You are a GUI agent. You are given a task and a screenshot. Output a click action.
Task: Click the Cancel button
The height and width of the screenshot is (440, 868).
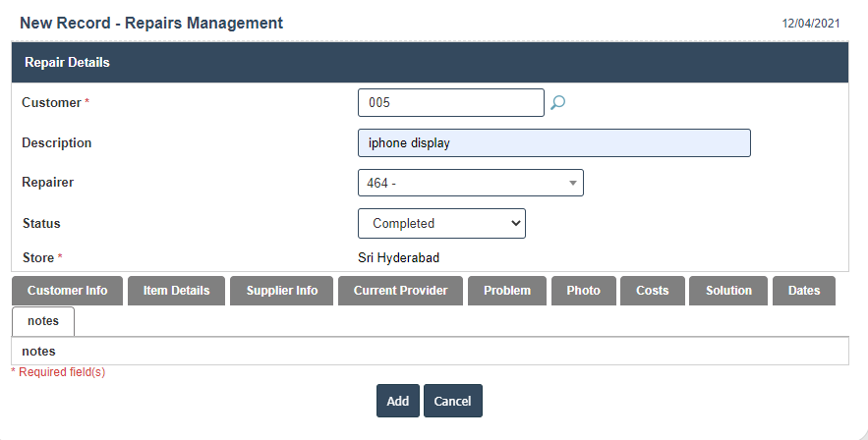[x=452, y=401]
